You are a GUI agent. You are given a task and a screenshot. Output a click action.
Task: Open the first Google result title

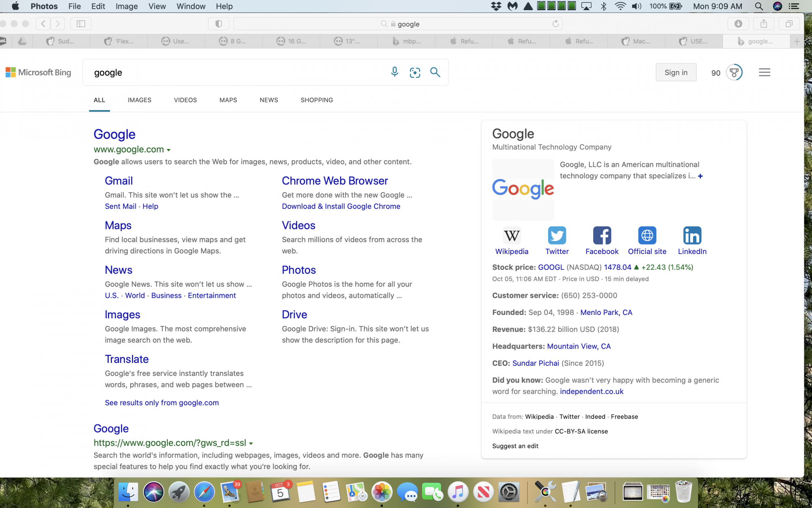(114, 134)
